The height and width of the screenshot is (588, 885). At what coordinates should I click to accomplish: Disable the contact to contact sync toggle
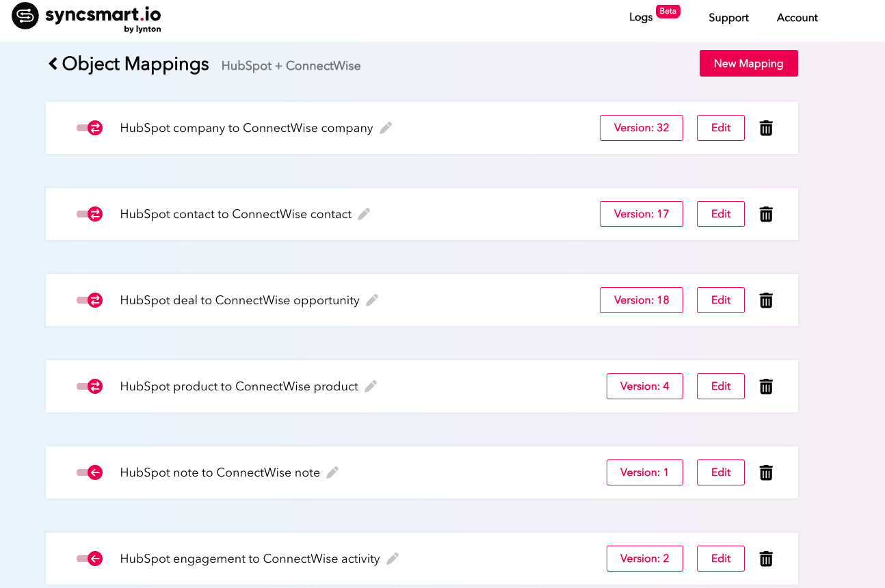(x=90, y=214)
